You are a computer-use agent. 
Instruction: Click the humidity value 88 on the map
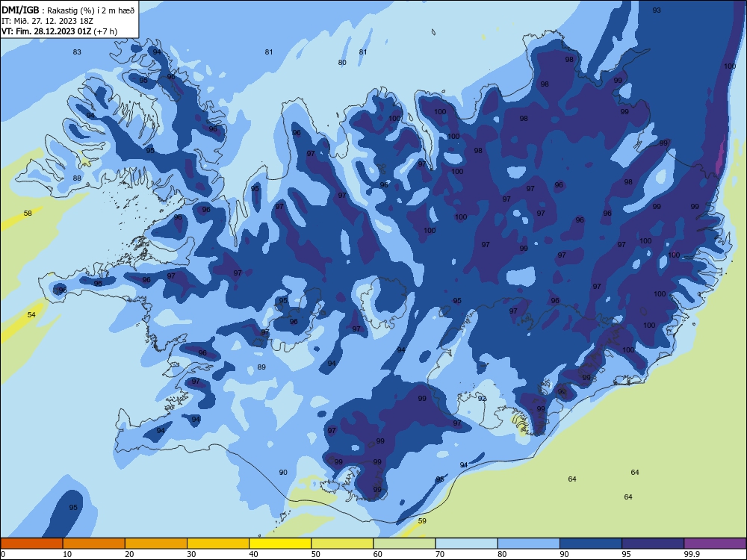tap(77, 178)
